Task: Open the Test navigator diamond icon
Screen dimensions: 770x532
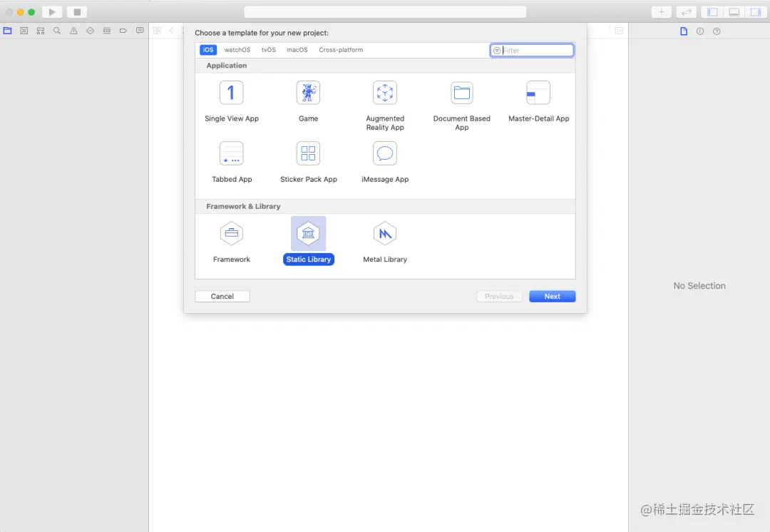Action: click(91, 31)
